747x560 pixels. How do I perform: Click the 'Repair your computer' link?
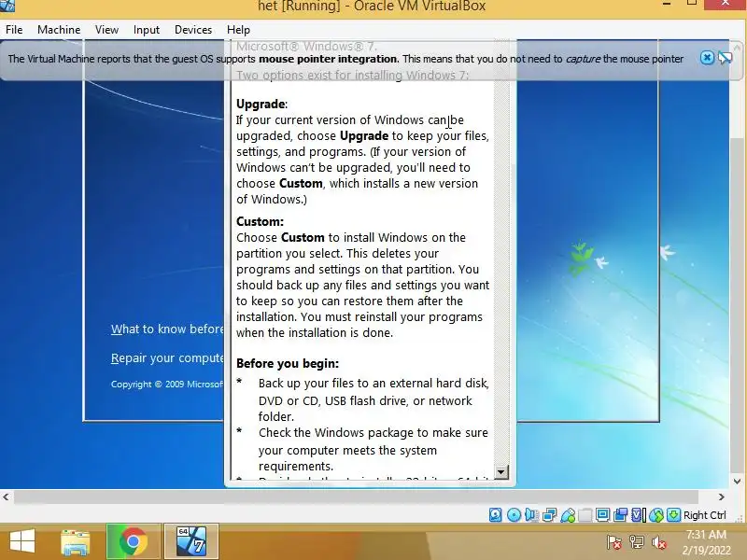167,357
